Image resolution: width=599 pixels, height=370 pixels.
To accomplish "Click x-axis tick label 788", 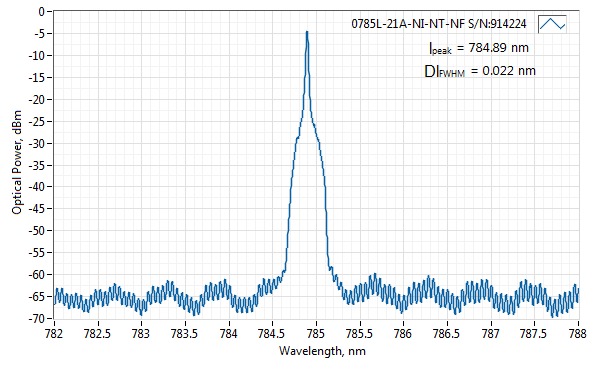I will coord(578,334).
